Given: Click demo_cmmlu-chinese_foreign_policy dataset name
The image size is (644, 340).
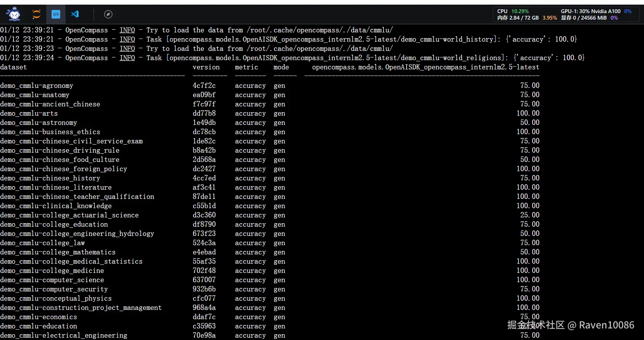Looking at the screenshot, I should click(x=64, y=169).
